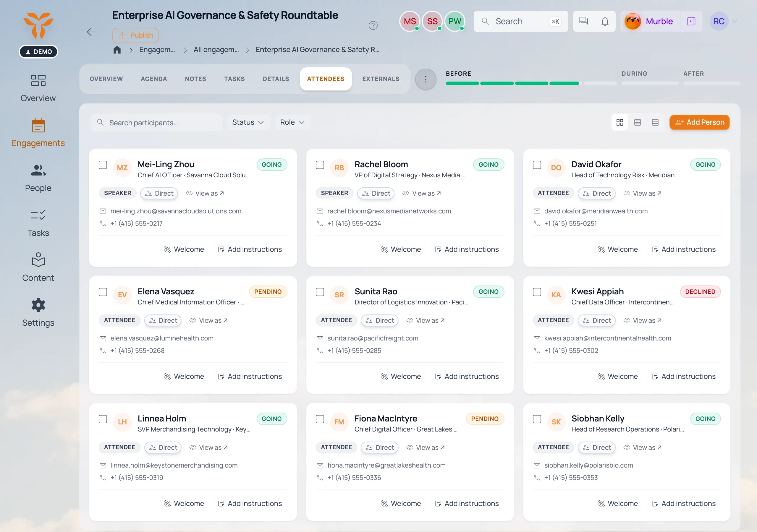Switch to the Agenda tab

(x=154, y=79)
